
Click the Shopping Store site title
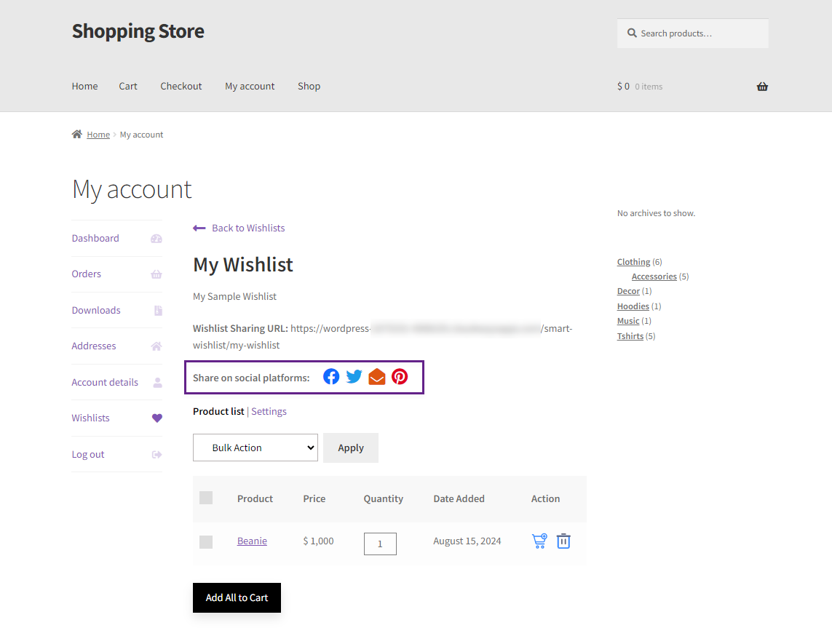(x=138, y=31)
